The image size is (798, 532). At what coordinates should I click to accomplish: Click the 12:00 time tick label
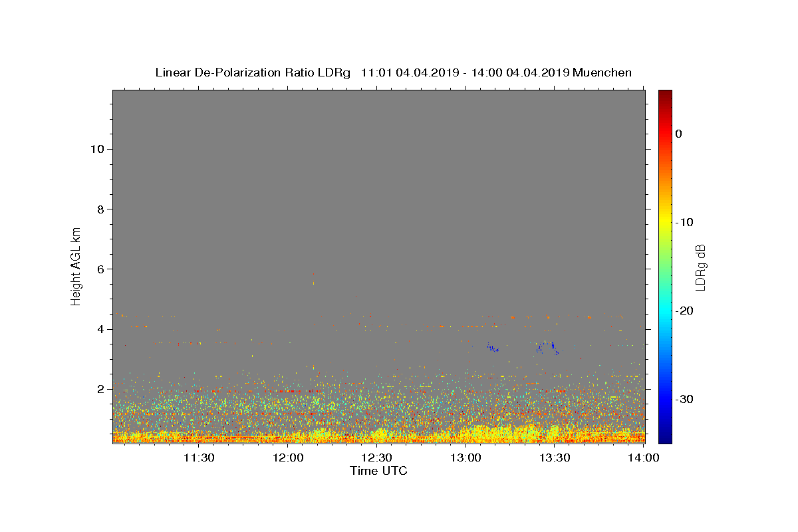click(x=288, y=458)
